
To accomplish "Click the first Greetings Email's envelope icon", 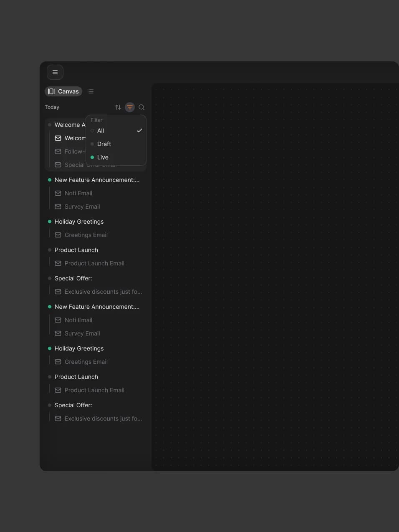I will [58, 235].
